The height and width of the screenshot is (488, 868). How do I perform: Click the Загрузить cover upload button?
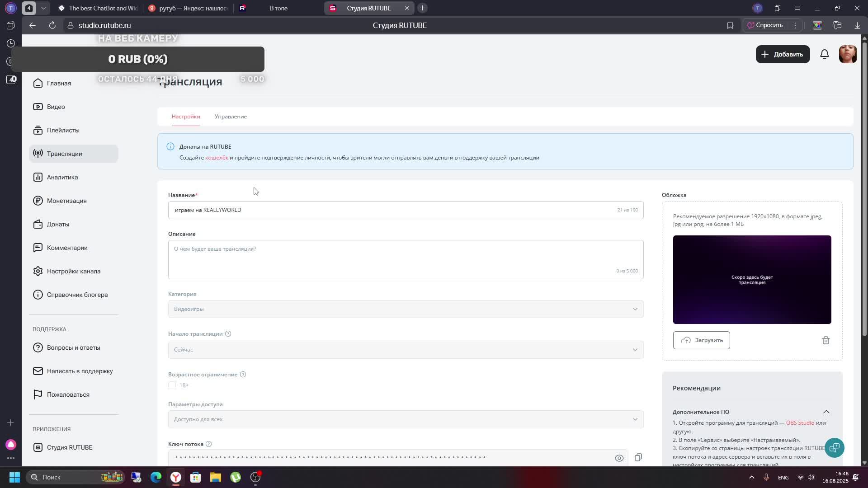[701, 340]
